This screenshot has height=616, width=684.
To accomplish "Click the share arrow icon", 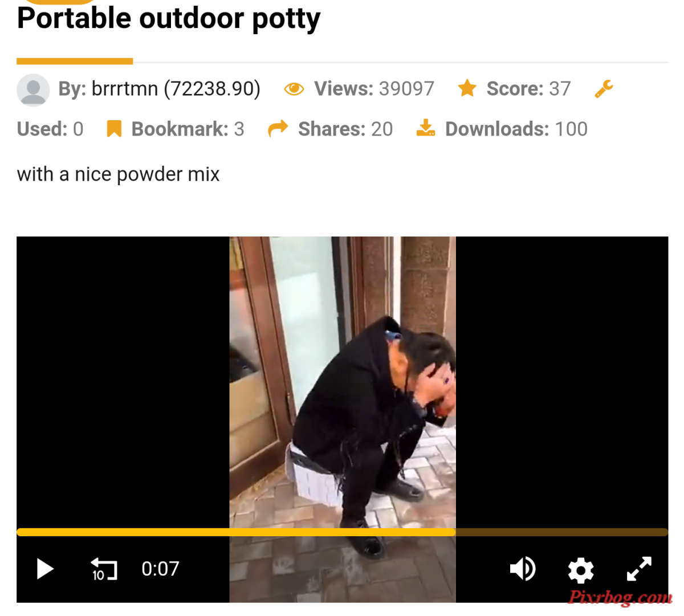I will click(x=278, y=129).
